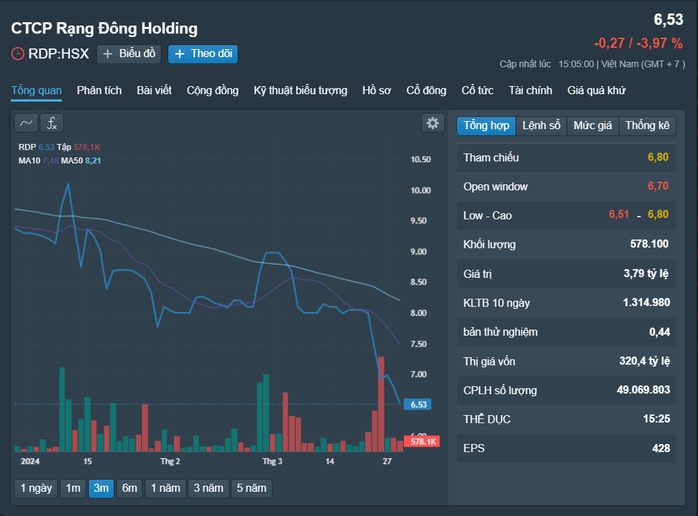View the Cổ đông tab
Image resolution: width=698 pixels, height=516 pixels.
(426, 91)
